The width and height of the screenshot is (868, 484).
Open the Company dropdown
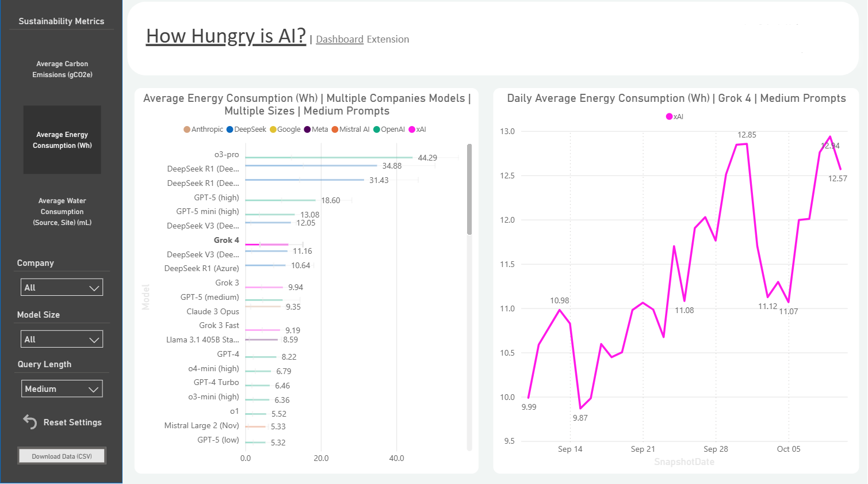[62, 288]
